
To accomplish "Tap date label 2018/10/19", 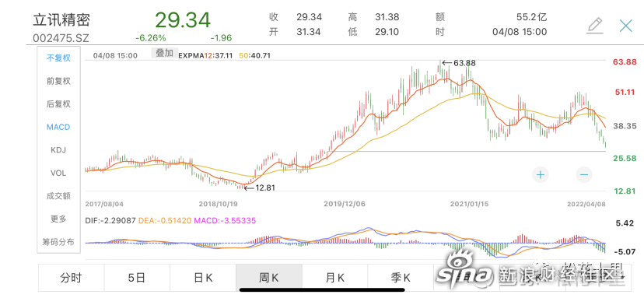I will (218, 203).
